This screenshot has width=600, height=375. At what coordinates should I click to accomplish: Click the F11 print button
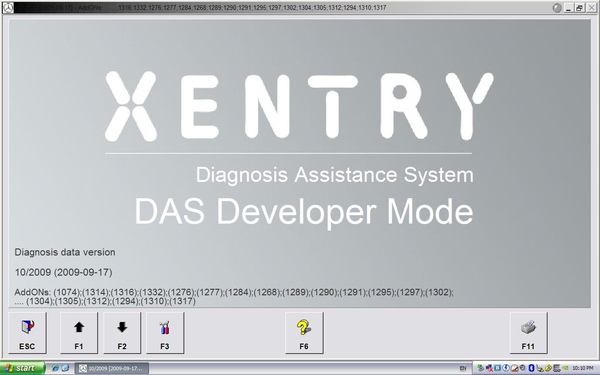click(x=528, y=333)
